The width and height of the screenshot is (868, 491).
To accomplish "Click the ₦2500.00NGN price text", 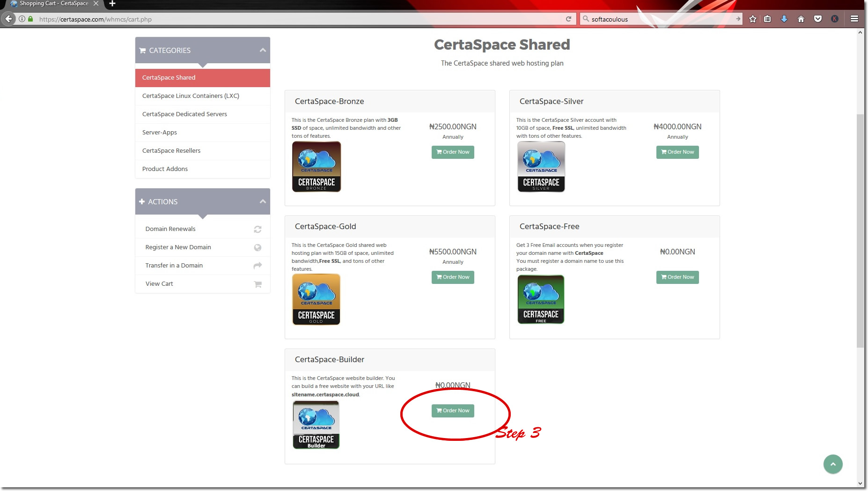I will 453,126.
